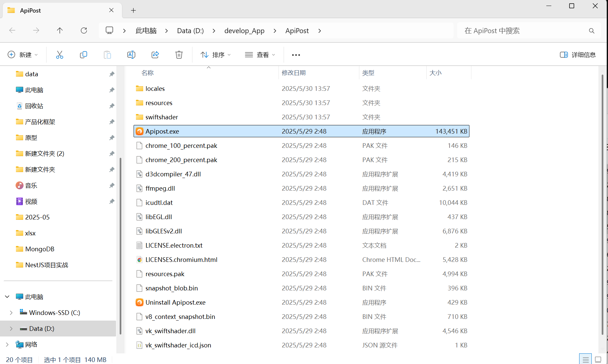This screenshot has height=364, width=608.
Task: Click pin icon next to 音乐
Action: pyautogui.click(x=112, y=185)
